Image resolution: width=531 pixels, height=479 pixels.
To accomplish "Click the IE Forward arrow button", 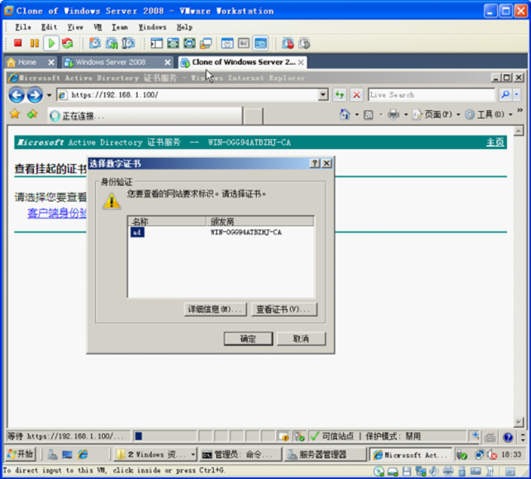I will (35, 95).
